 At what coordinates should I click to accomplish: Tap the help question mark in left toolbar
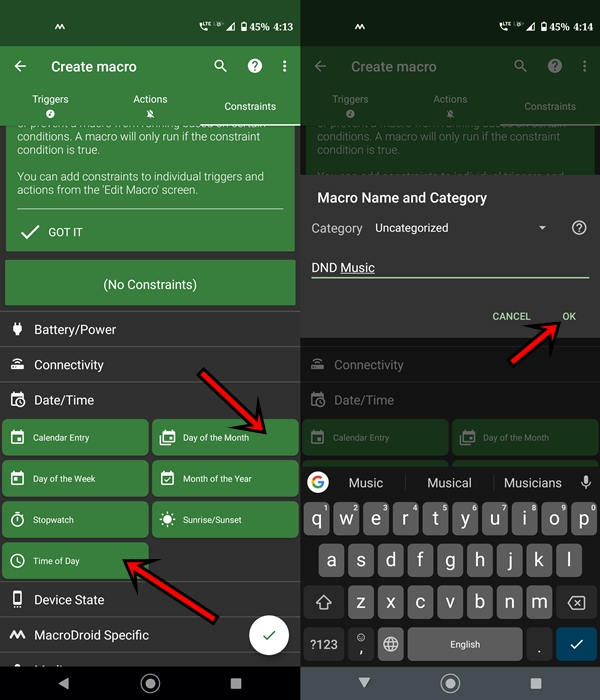pos(254,66)
